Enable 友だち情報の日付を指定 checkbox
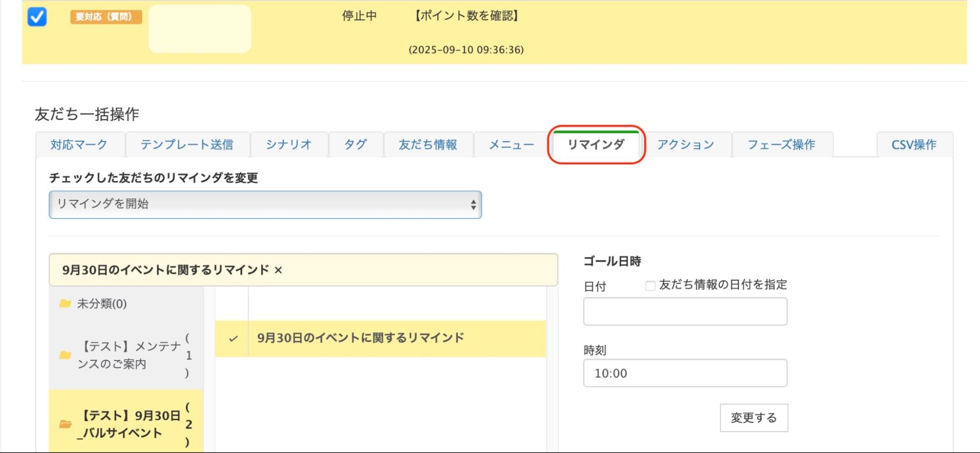Screen dimensions: 980x453 tap(650, 286)
